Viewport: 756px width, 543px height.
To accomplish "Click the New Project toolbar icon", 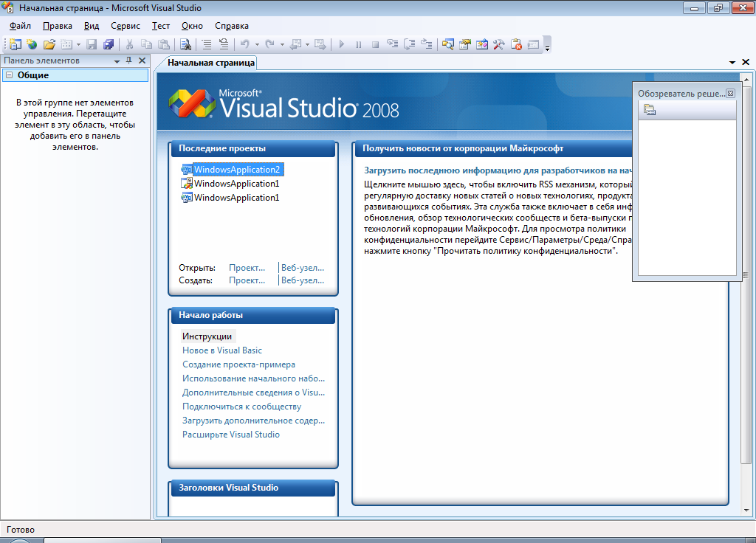I will point(16,44).
